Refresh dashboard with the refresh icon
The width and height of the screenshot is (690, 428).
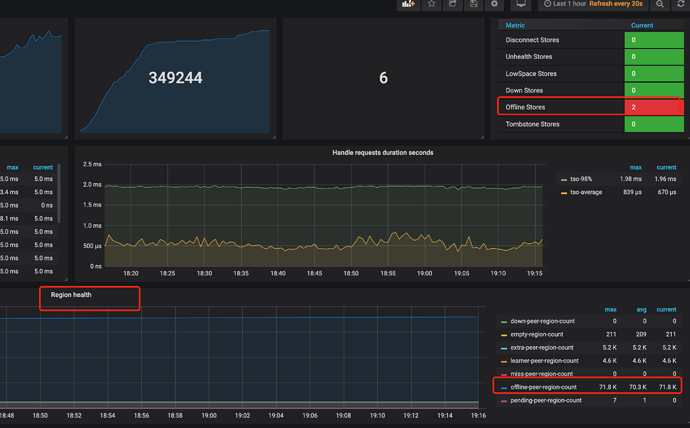point(681,5)
